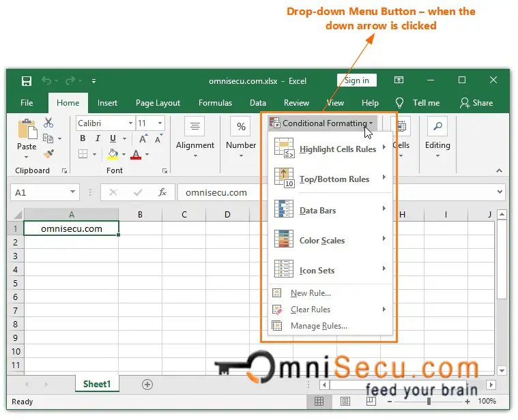Image resolution: width=518 pixels, height=420 pixels.
Task: Click the Redo arrow icon
Action: (70, 80)
